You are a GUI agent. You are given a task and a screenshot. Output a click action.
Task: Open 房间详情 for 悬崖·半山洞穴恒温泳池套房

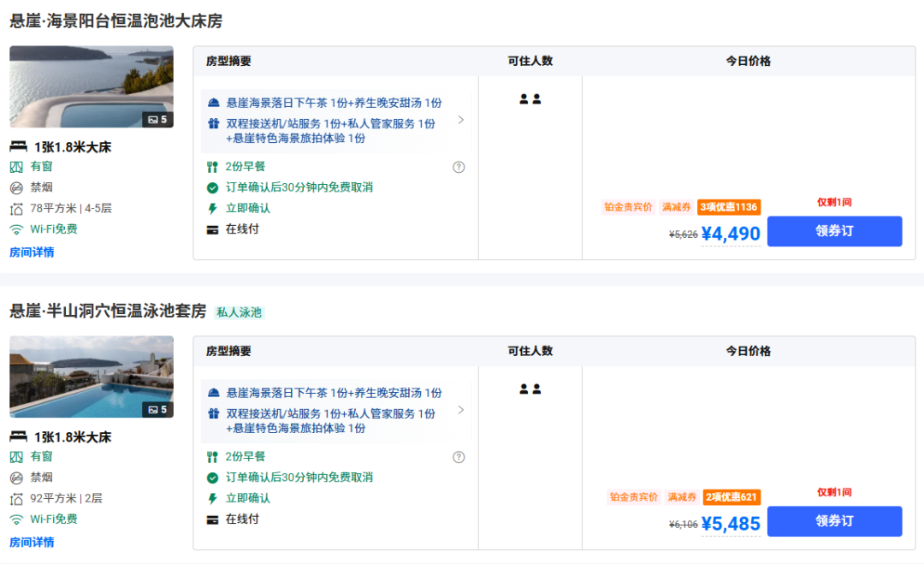click(x=32, y=543)
